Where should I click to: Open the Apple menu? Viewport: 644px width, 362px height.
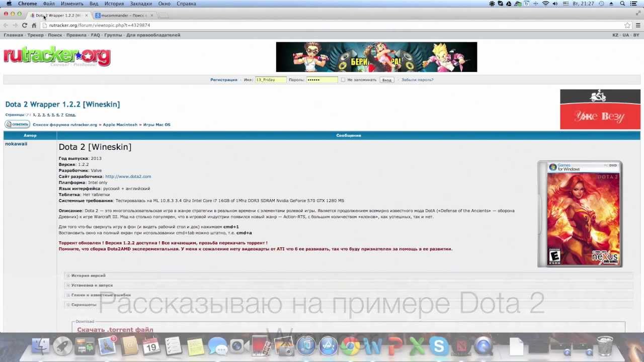(9, 4)
